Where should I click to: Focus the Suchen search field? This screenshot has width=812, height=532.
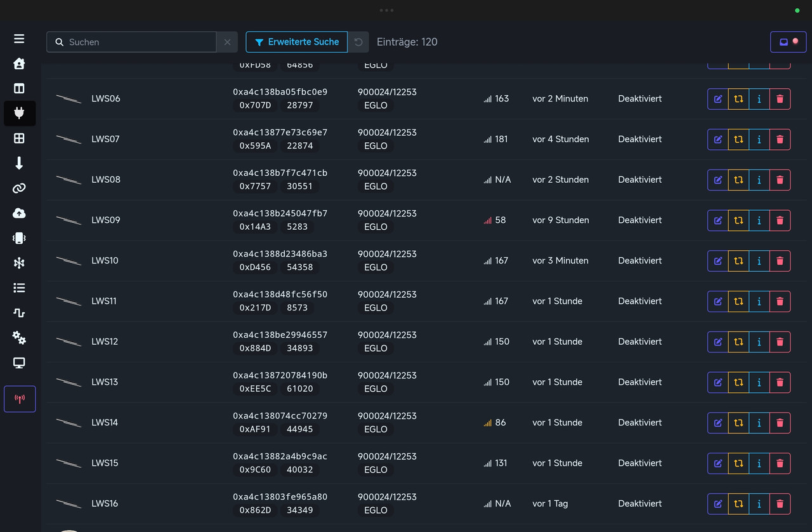pyautogui.click(x=131, y=42)
